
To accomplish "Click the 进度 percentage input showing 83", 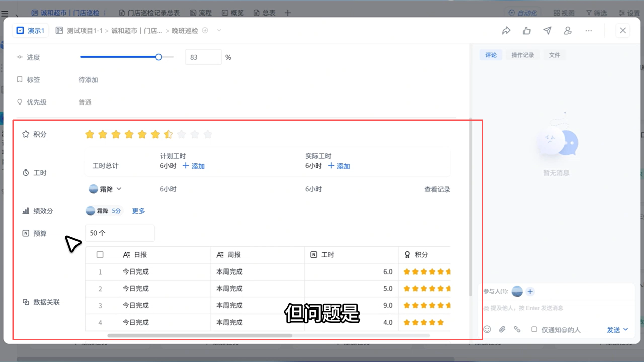I will pos(203,57).
